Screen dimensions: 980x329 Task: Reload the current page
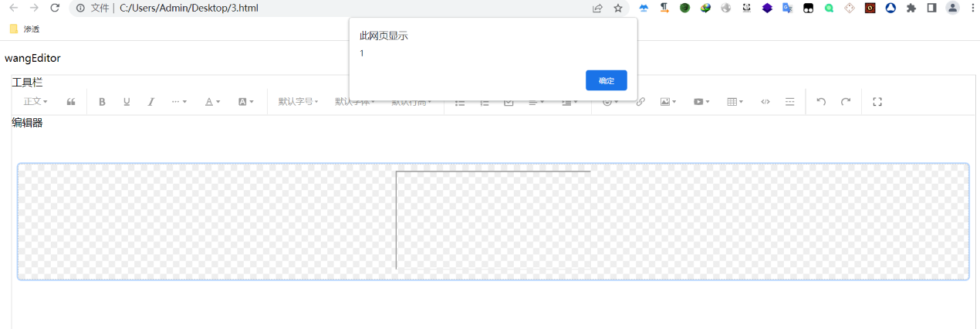[55, 8]
